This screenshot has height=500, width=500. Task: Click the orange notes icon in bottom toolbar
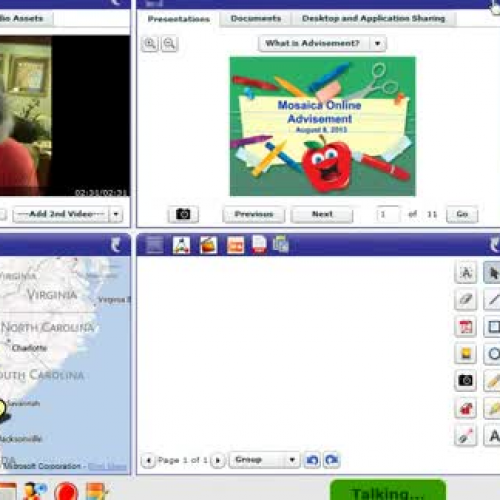click(x=96, y=492)
